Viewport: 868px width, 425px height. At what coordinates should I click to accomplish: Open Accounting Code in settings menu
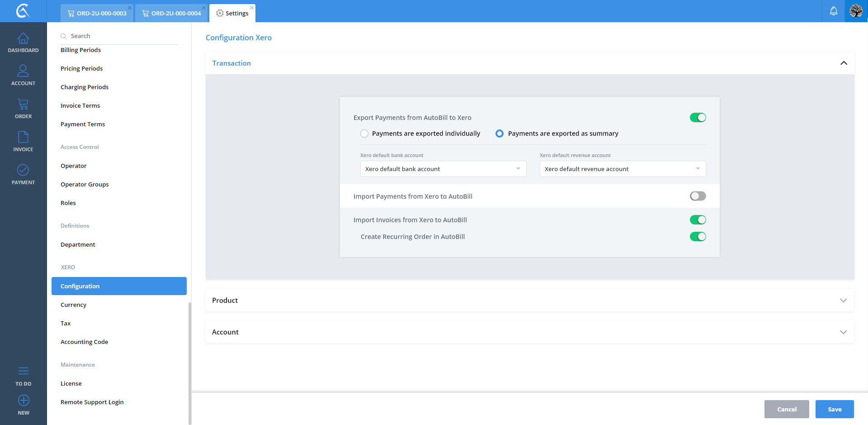click(85, 342)
